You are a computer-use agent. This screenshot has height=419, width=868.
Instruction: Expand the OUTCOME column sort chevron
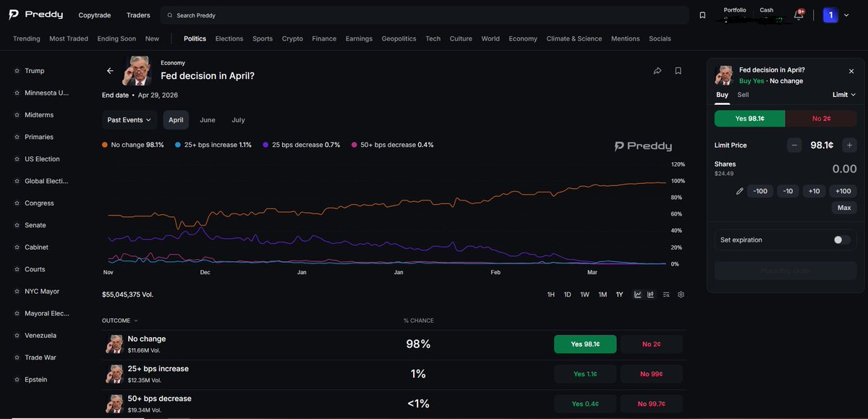pyautogui.click(x=136, y=321)
